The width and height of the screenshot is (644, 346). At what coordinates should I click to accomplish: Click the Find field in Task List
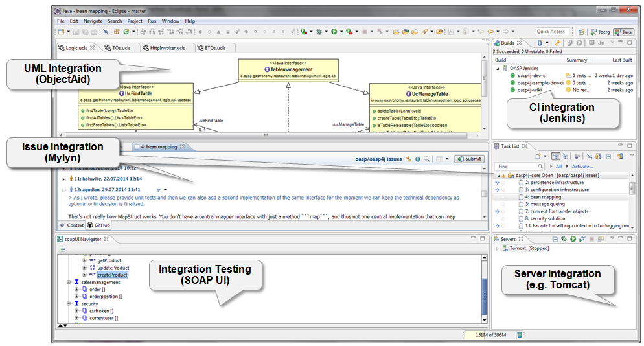(x=520, y=167)
